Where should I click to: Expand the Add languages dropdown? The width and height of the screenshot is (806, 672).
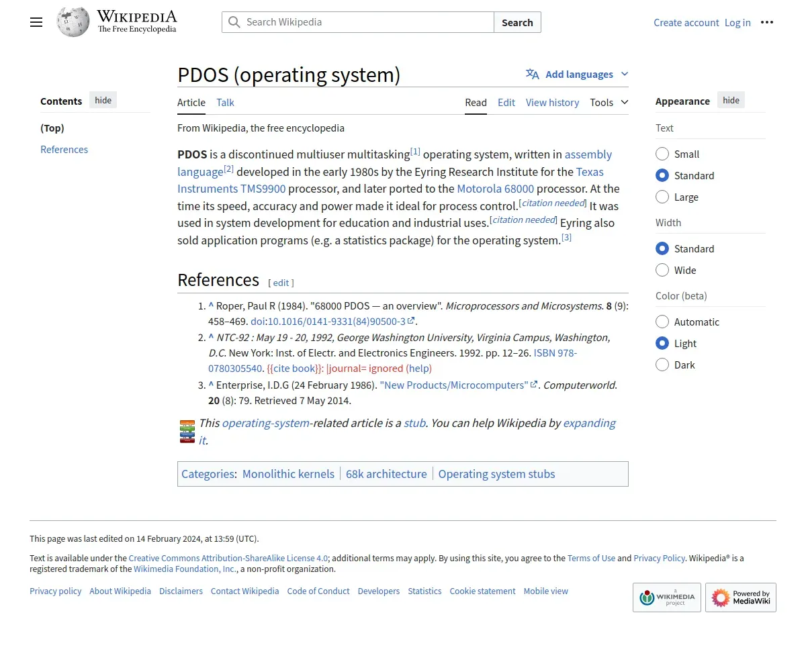pos(578,74)
